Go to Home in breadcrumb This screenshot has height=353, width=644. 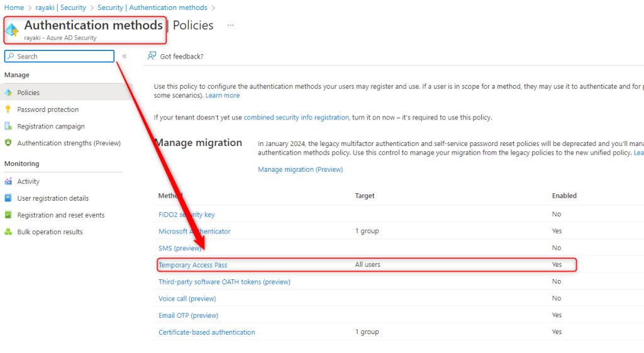point(14,8)
